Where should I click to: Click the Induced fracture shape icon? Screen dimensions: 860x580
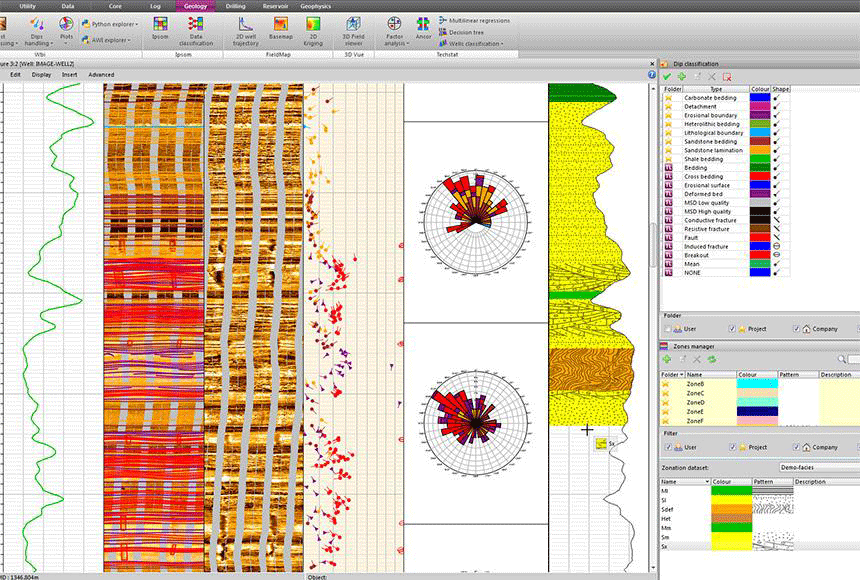click(777, 246)
